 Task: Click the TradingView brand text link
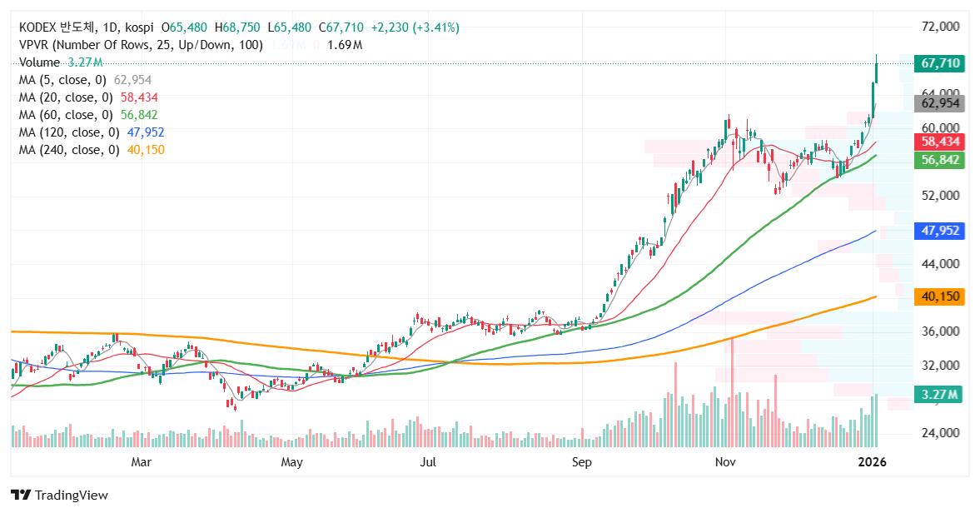click(72, 495)
